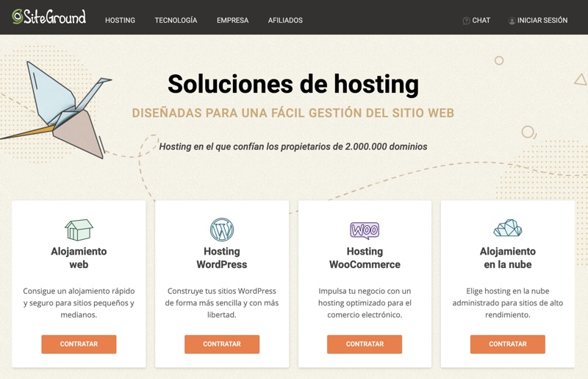
Task: Select the Hosting WordPress card title
Action: (222, 258)
